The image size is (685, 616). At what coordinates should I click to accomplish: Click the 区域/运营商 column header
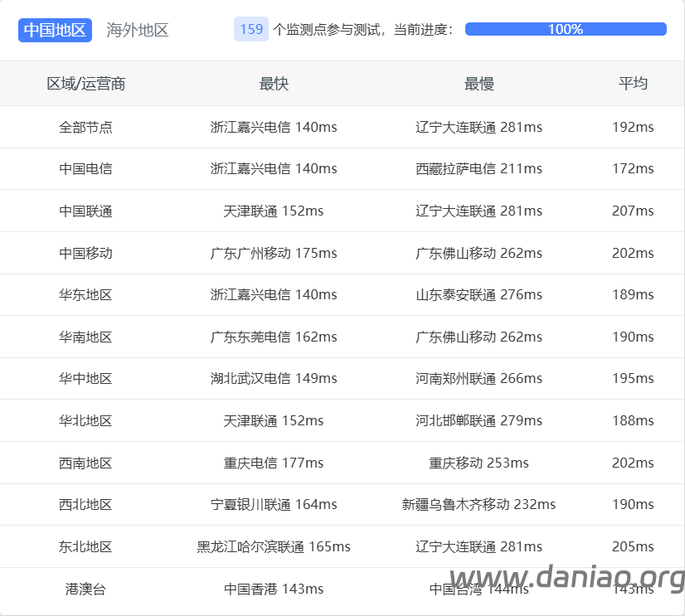(85, 84)
